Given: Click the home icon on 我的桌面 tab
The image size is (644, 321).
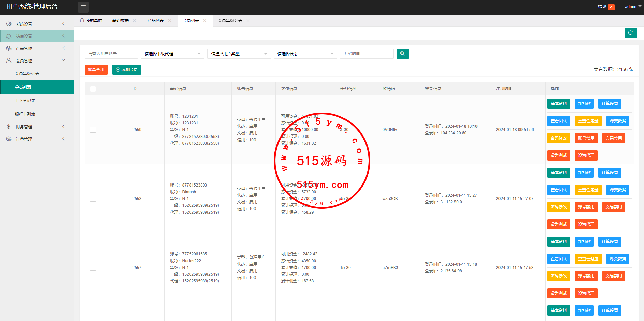Looking at the screenshot, I should [x=82, y=20].
